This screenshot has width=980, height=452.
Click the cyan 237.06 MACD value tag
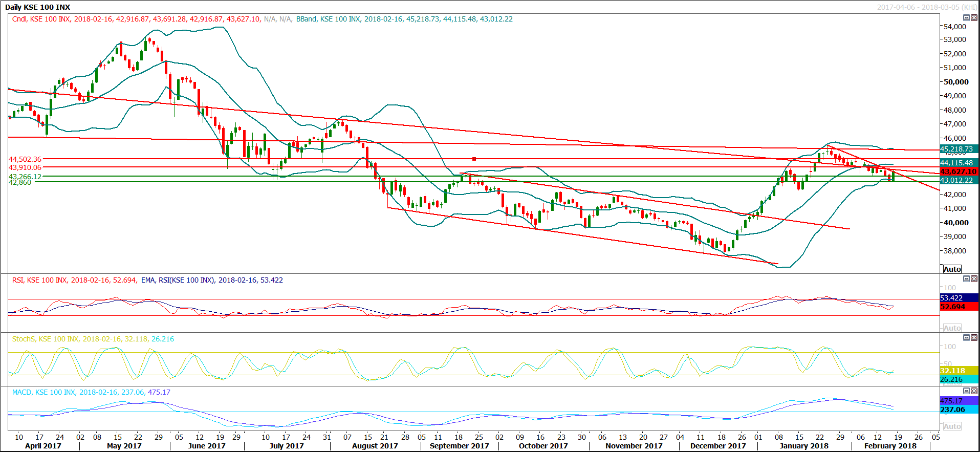point(959,410)
